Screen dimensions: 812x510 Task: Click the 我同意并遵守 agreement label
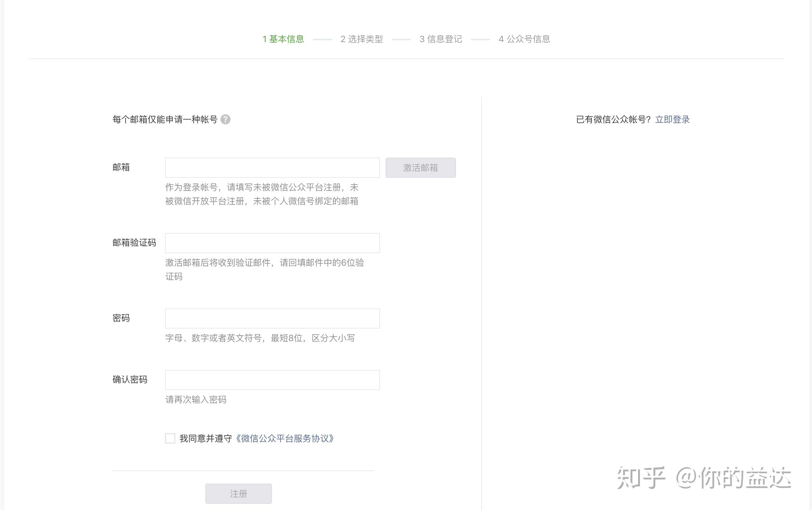(x=205, y=438)
